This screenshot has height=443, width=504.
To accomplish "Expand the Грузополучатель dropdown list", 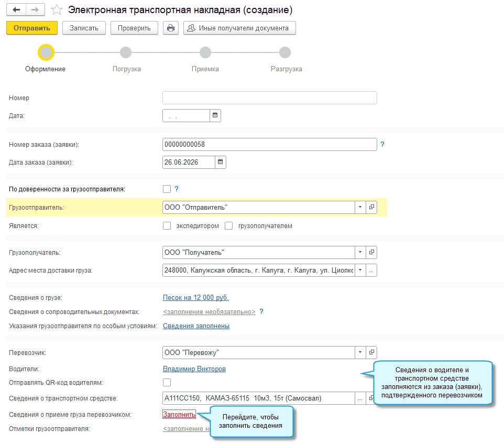I will 360,252.
